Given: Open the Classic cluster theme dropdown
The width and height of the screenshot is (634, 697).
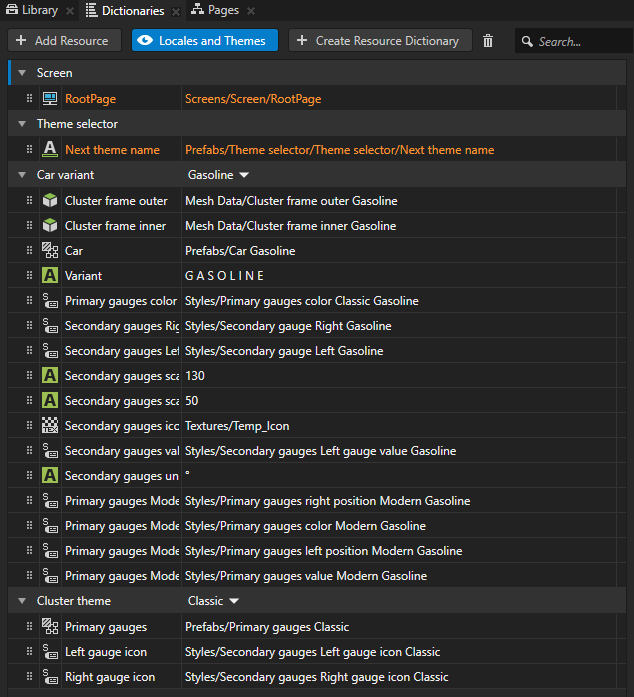Looking at the screenshot, I should (x=213, y=601).
